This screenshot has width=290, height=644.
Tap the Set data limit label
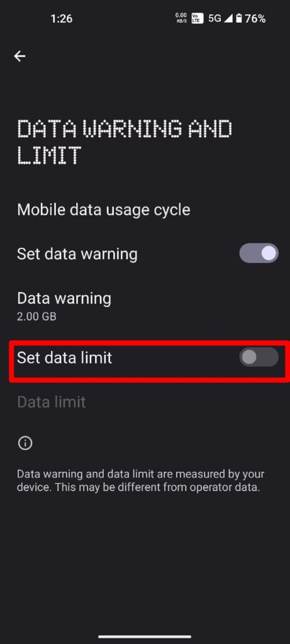click(x=65, y=358)
